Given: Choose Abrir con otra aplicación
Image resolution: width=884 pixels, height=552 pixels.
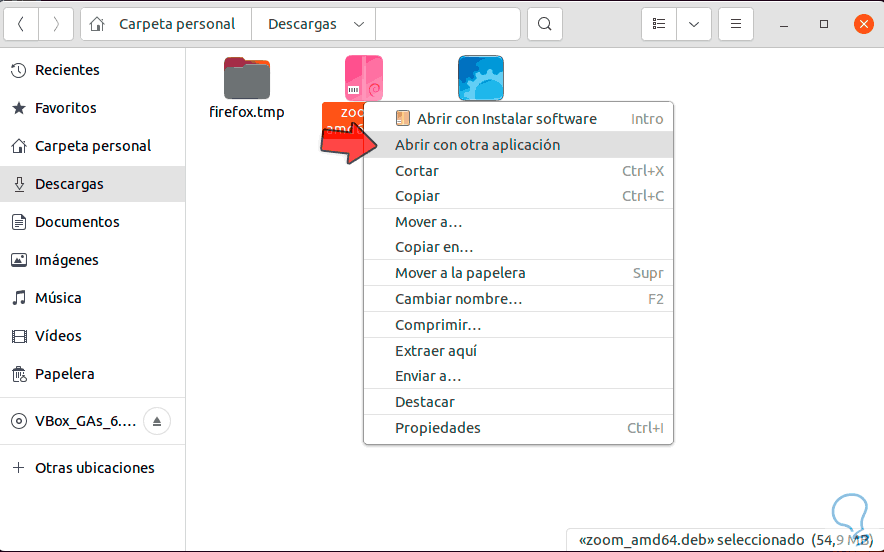Looking at the screenshot, I should coord(477,145).
